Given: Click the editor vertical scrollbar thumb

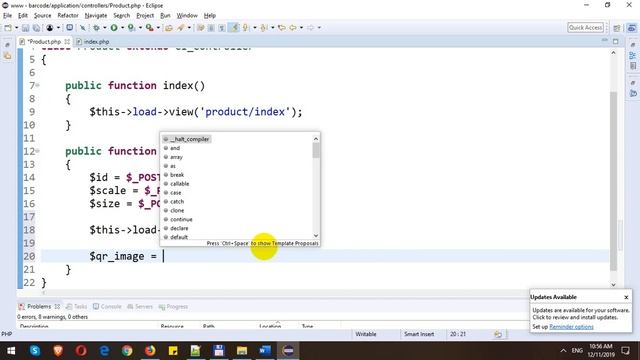Looking at the screenshot, I should (x=613, y=180).
